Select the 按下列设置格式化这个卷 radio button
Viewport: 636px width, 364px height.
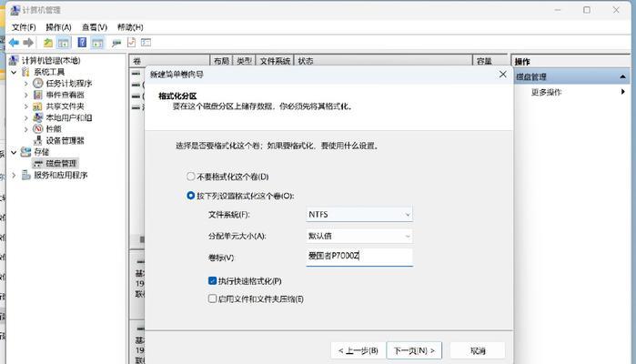(191, 196)
